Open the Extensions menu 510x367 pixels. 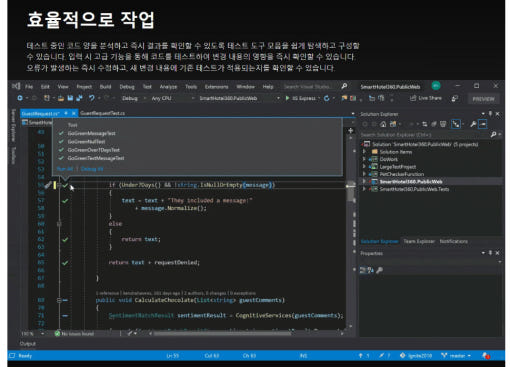(x=216, y=87)
